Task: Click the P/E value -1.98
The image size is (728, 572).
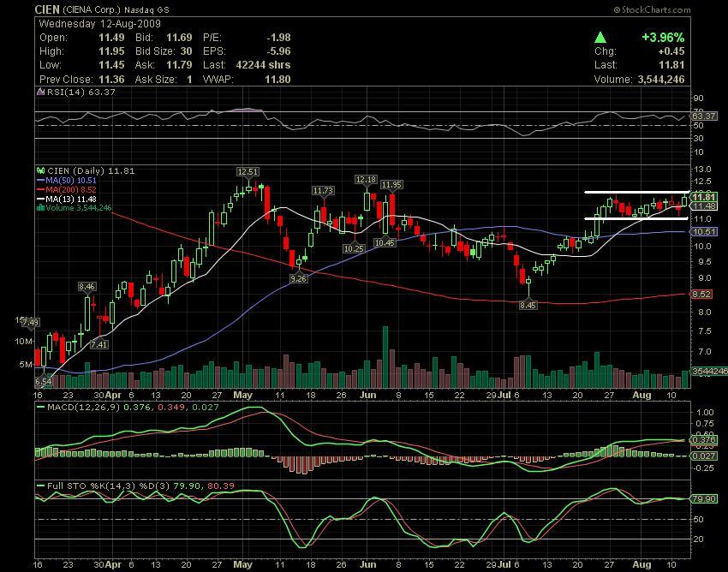Action: tap(278, 38)
